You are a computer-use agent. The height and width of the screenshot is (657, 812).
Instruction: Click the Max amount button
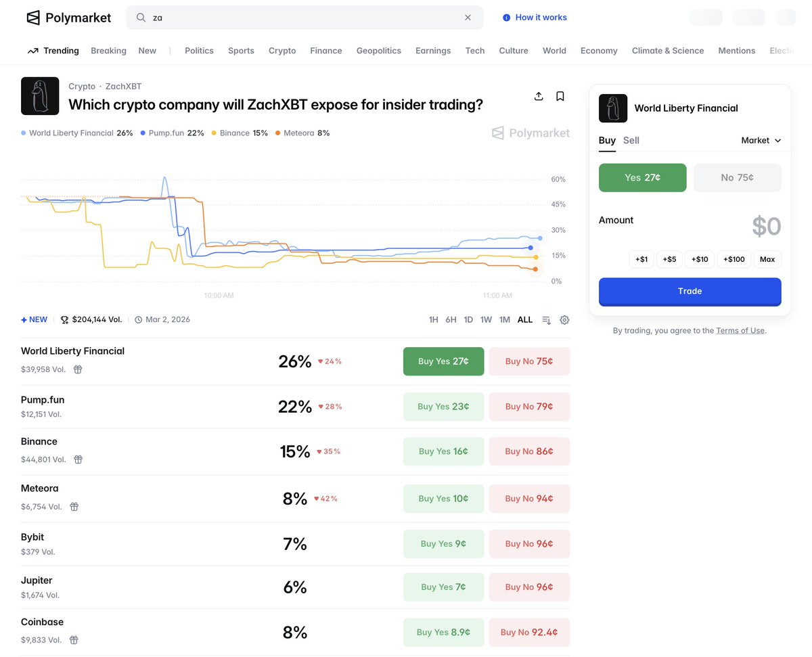[x=767, y=259]
